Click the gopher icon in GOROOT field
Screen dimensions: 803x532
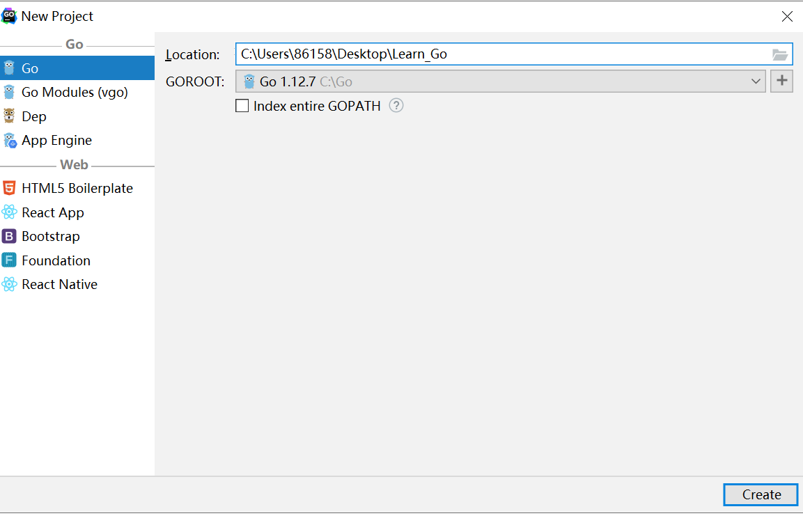[249, 81]
